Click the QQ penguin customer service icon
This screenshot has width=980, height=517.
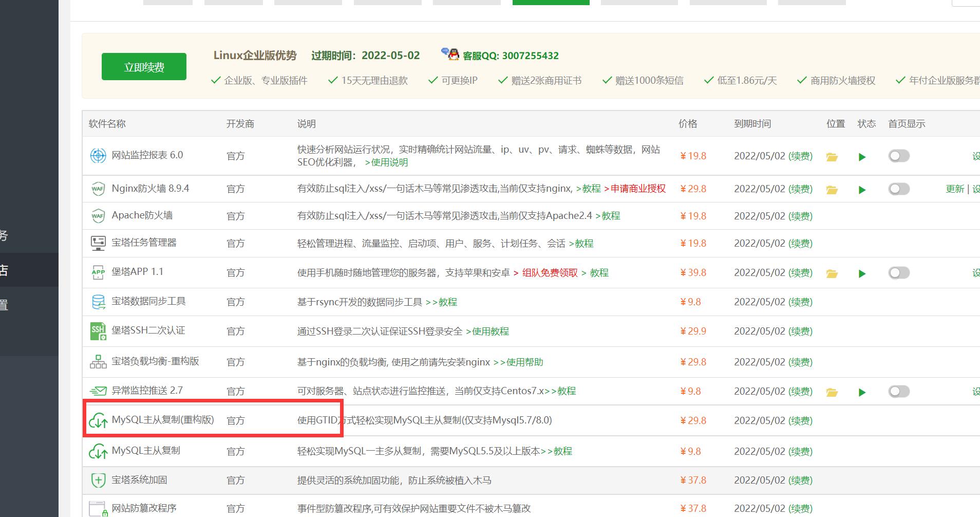450,53
